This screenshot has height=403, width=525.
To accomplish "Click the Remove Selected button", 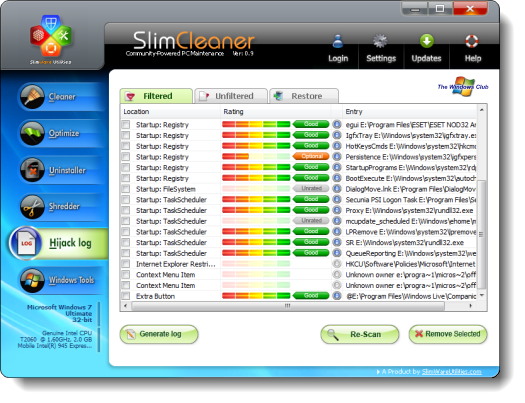I will [448, 334].
